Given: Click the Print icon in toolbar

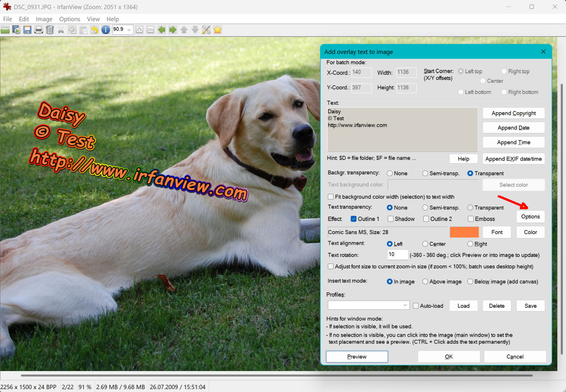Looking at the screenshot, I should [38, 30].
